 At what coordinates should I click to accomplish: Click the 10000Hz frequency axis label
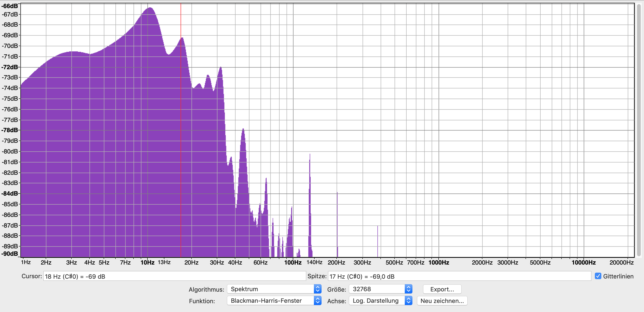[583, 262]
